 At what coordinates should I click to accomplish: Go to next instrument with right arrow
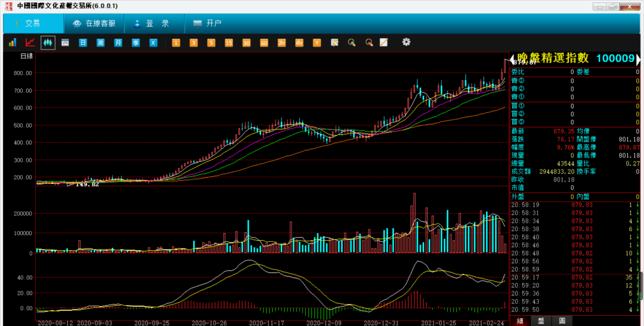pos(638,60)
